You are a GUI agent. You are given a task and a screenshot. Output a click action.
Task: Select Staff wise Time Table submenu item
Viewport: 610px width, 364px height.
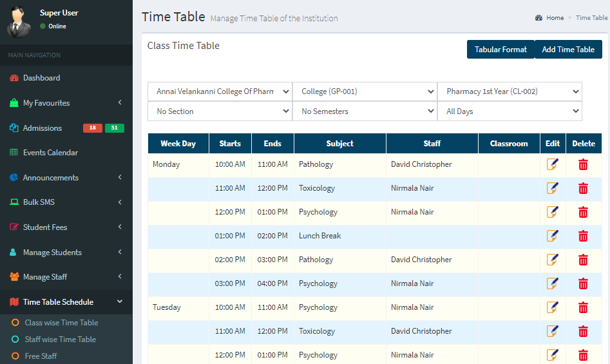pyautogui.click(x=61, y=339)
